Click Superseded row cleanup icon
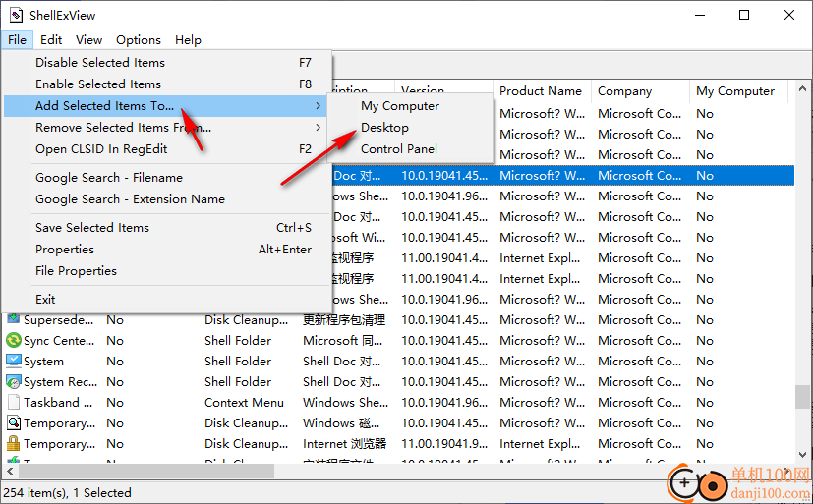Viewport: 813px width, 504px height. 13,318
